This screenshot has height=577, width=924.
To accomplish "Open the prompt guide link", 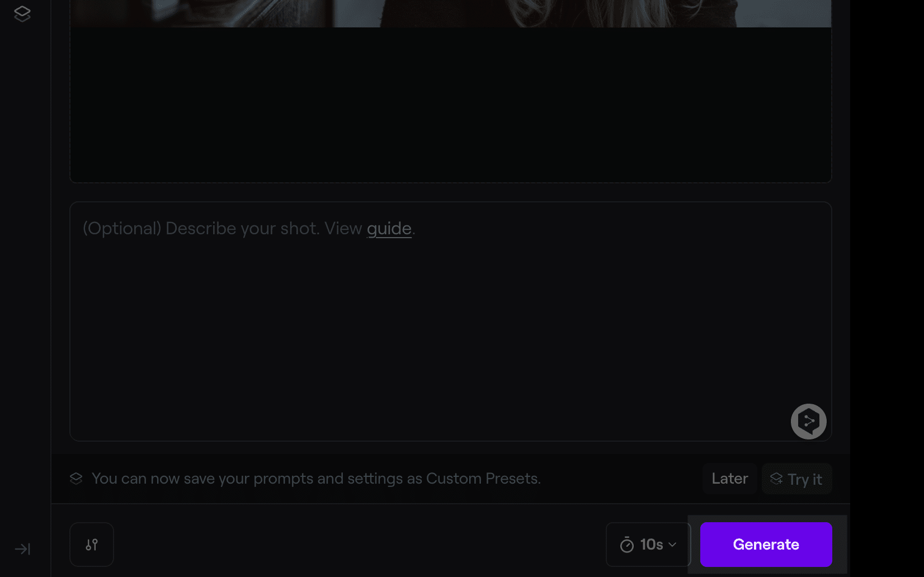I will click(x=389, y=228).
